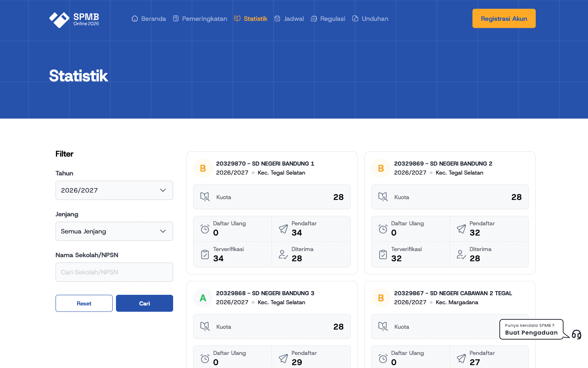
Task: Click the Statistik page heading
Action: tap(78, 76)
